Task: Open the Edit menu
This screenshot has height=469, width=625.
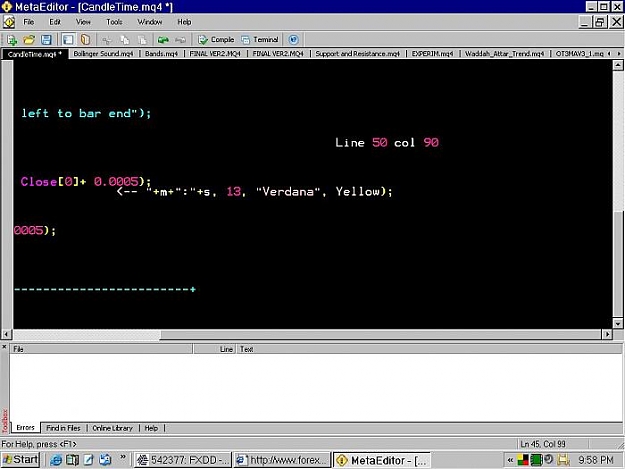Action: tap(55, 22)
